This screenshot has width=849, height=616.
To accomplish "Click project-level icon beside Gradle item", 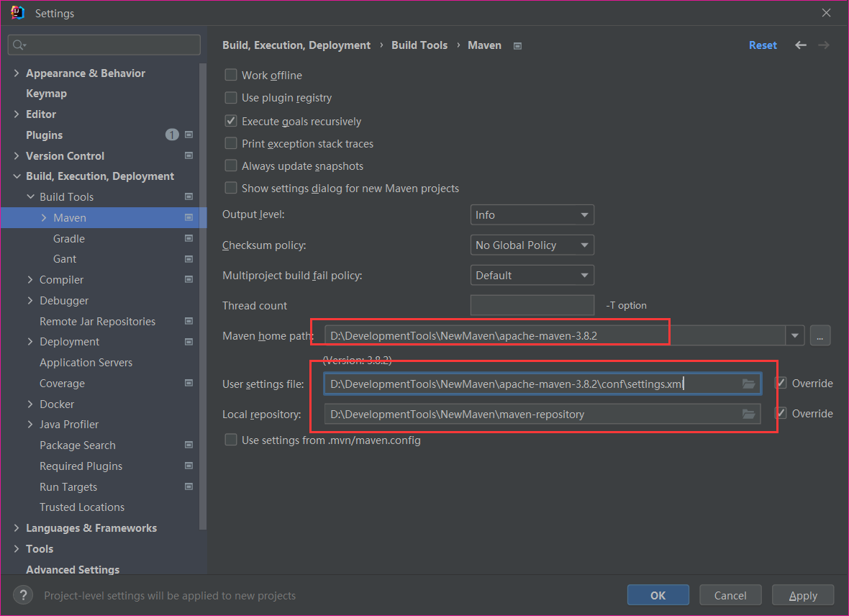I will tap(189, 238).
